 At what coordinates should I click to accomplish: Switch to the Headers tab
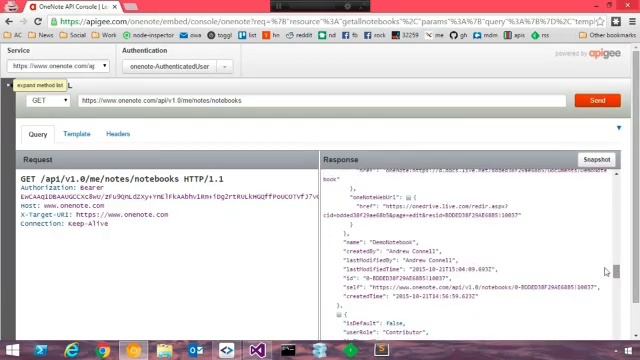[118, 134]
